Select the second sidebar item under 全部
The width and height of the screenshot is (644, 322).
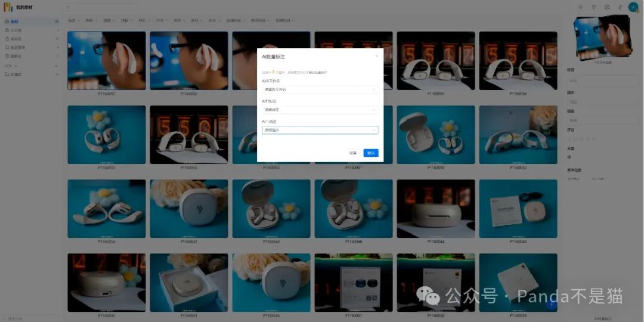[31, 30]
